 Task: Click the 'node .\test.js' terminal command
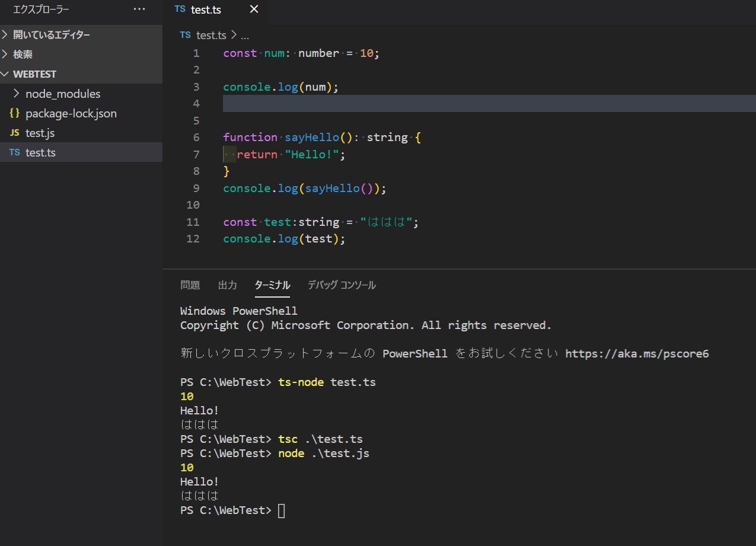click(324, 454)
